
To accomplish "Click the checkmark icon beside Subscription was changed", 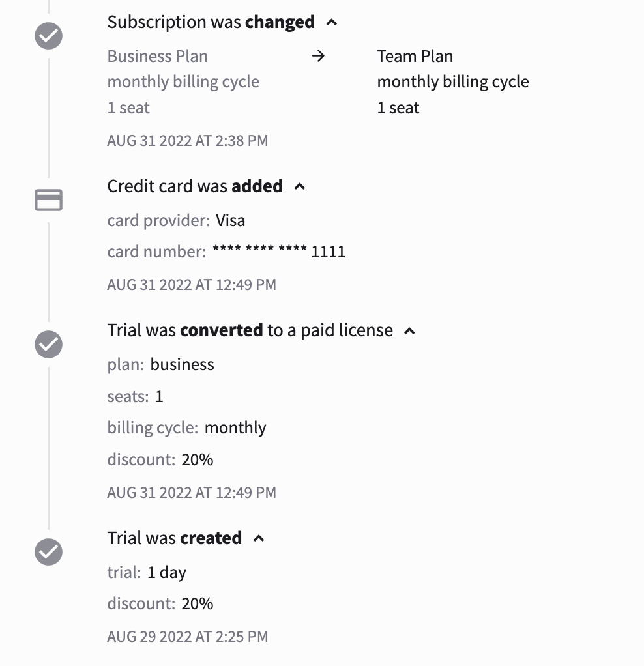I will [x=48, y=36].
